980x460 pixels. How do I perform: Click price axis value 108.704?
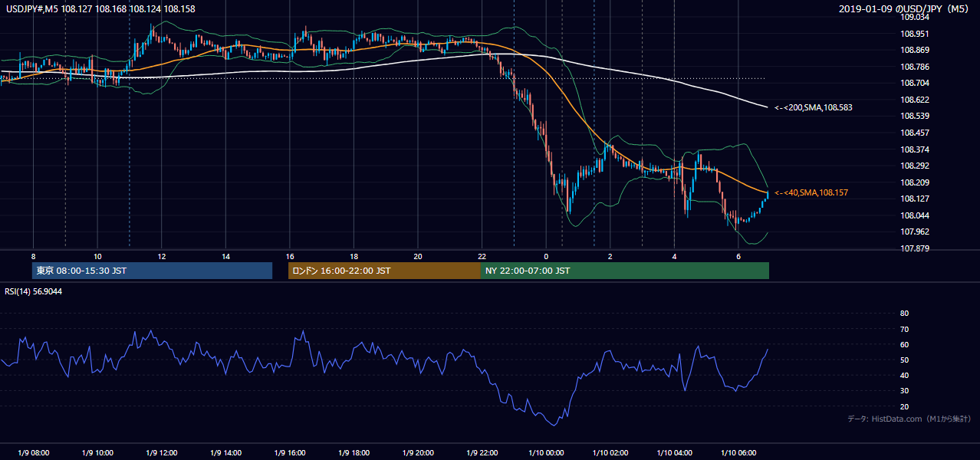coord(914,84)
